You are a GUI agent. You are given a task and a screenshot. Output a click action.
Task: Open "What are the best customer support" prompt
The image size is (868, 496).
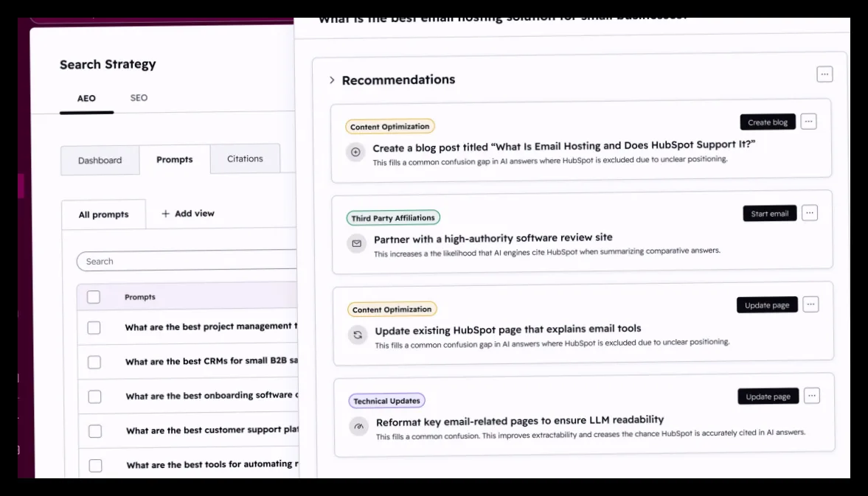tap(212, 430)
